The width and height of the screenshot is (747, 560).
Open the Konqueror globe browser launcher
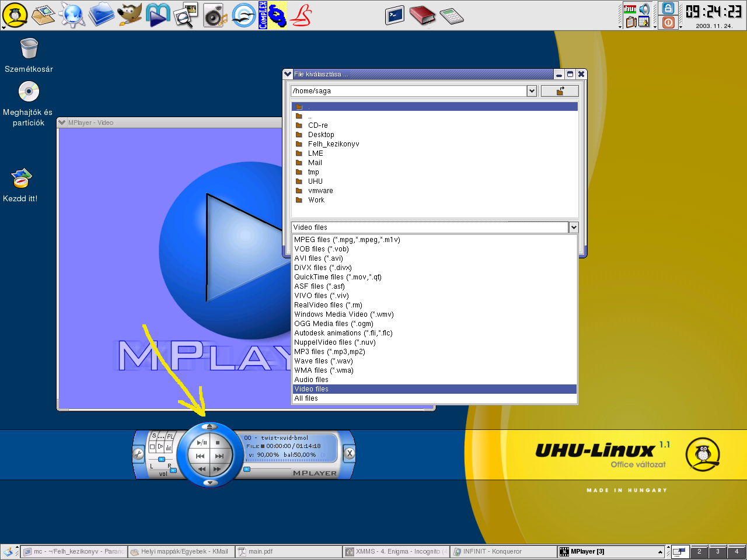pyautogui.click(x=72, y=15)
